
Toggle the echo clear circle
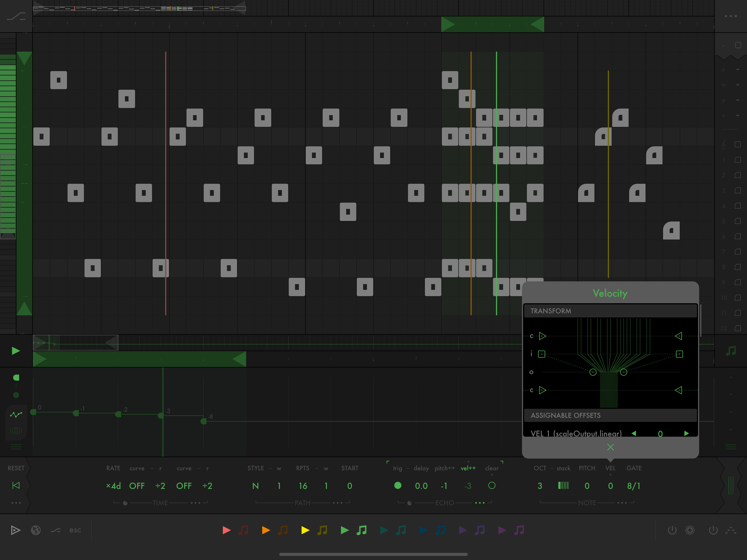tap(492, 485)
